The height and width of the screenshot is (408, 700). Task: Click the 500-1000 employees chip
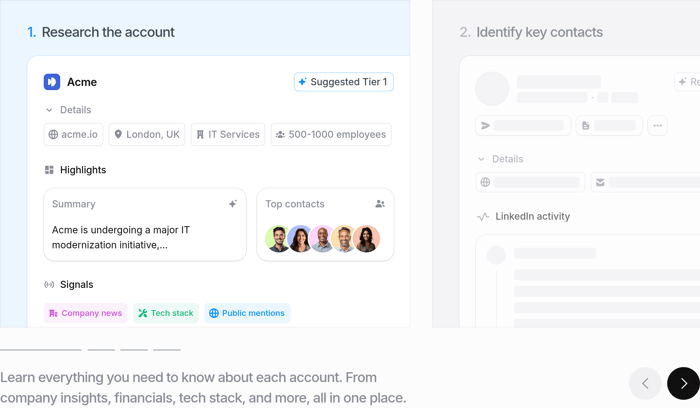pyautogui.click(x=331, y=134)
